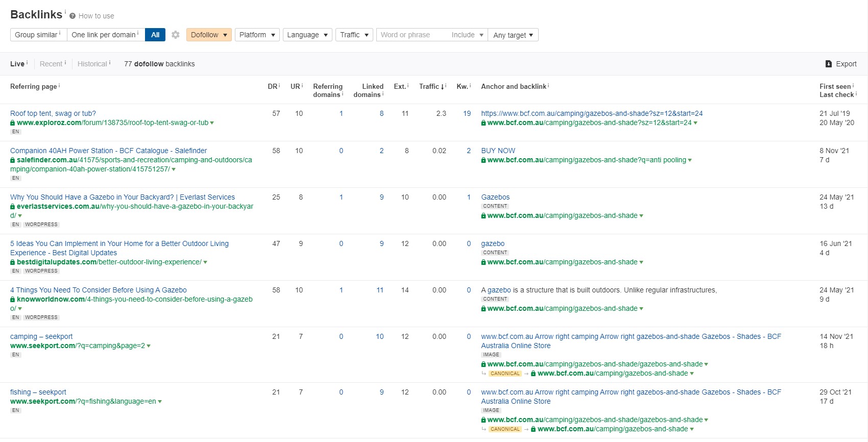This screenshot has width=868, height=442.
Task: Switch to the Live tab
Action: [17, 64]
